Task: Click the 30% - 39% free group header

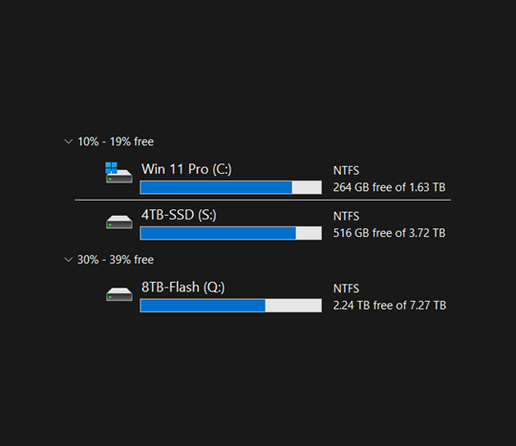Action: (x=115, y=260)
